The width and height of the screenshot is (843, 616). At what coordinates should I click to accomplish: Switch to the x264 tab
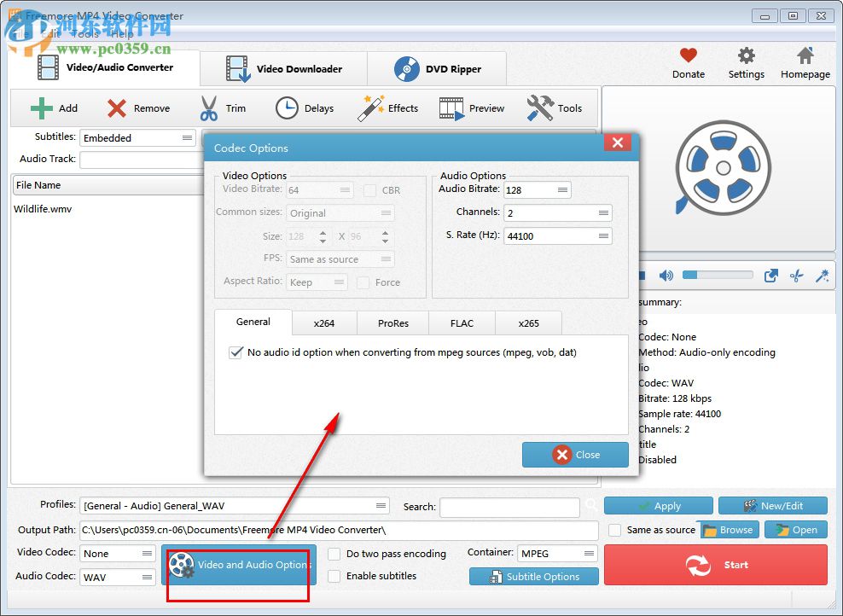click(323, 323)
